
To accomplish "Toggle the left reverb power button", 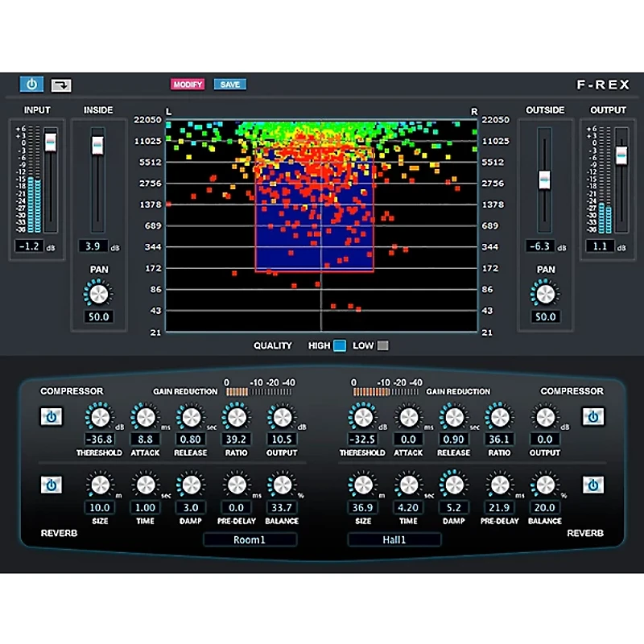I will coord(51,485).
